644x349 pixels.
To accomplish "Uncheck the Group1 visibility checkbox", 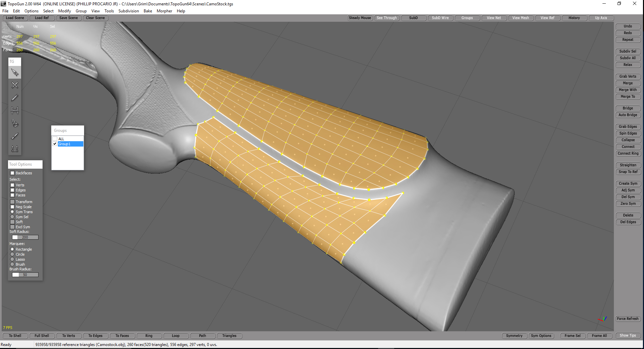I will tap(55, 144).
